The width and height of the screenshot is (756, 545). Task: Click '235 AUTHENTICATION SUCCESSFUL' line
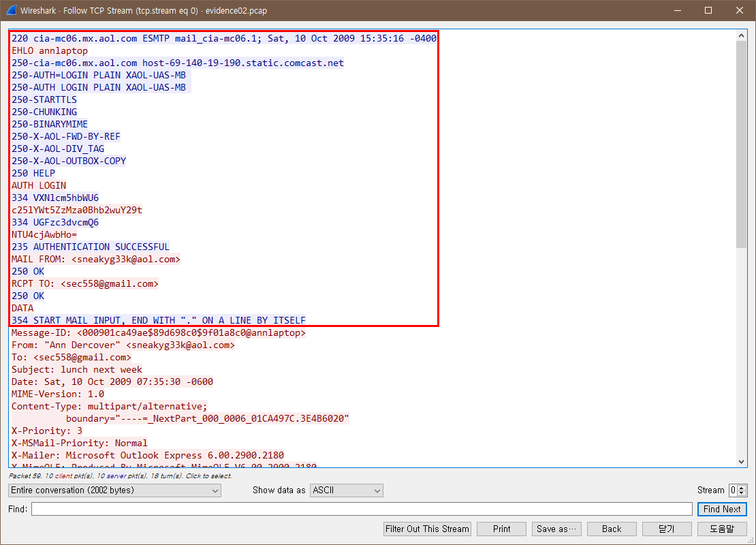(x=91, y=247)
